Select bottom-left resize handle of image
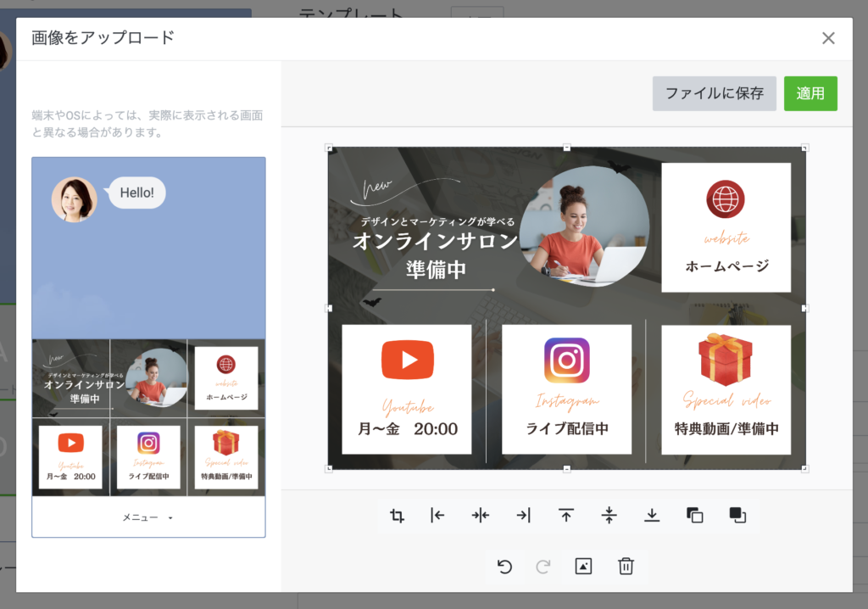Viewport: 868px width, 609px height. pyautogui.click(x=329, y=469)
